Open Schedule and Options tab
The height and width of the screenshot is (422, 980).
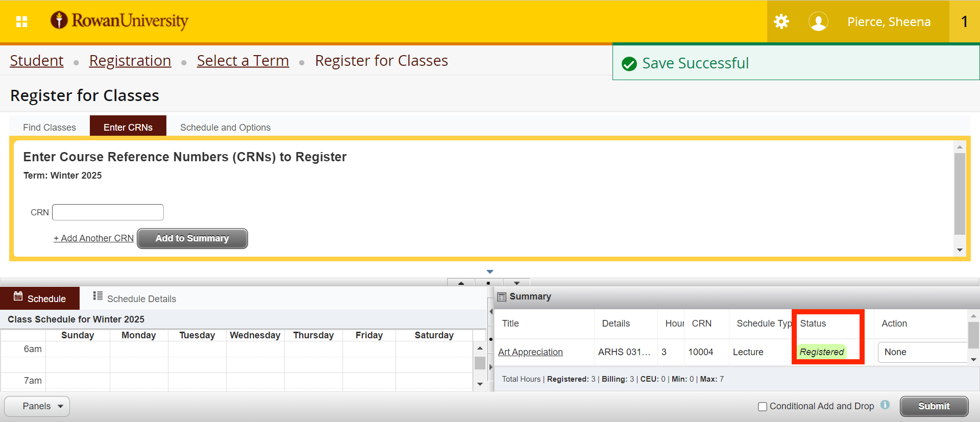225,127
